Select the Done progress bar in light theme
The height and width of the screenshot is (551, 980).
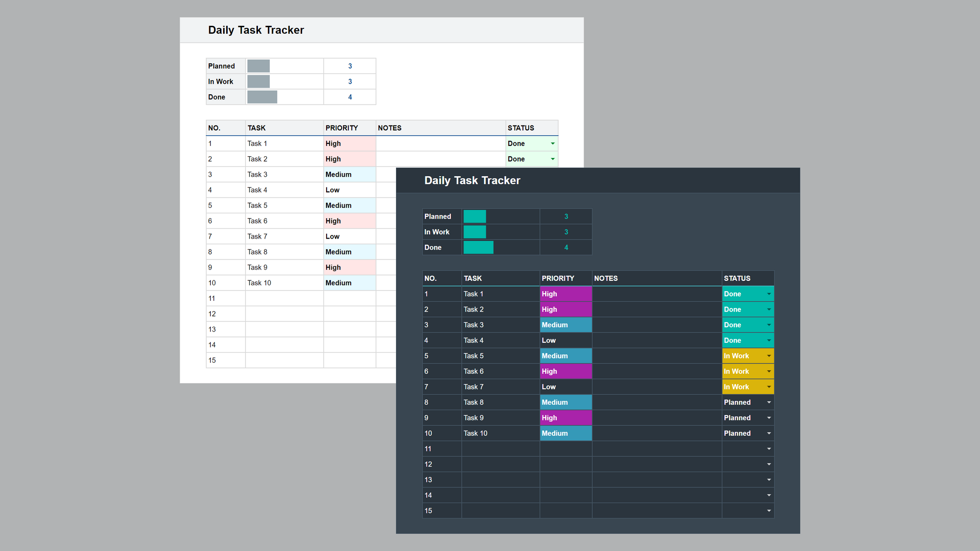(x=262, y=97)
